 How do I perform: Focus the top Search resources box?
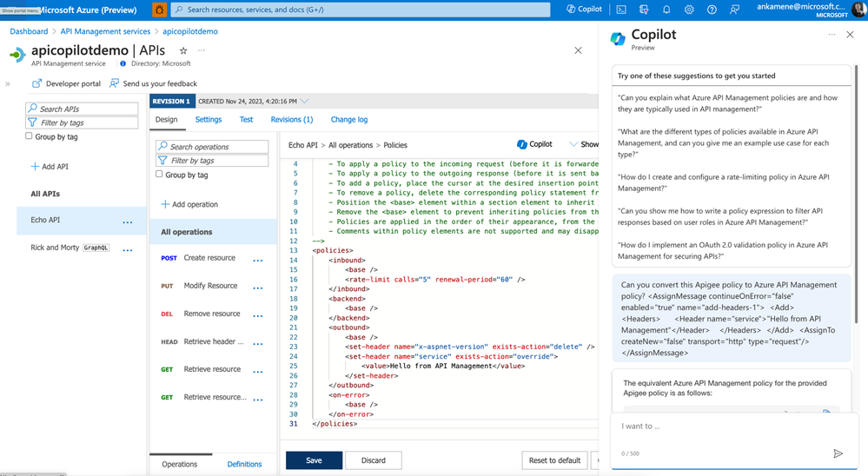(361, 10)
